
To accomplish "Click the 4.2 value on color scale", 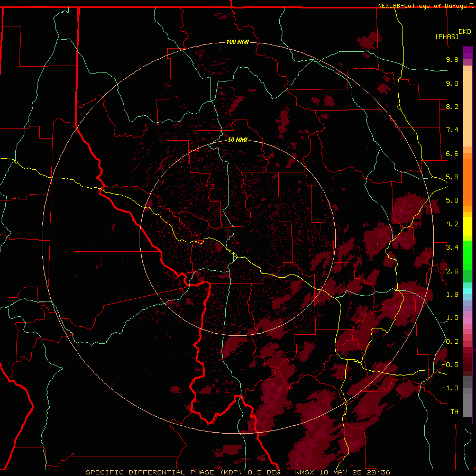I will point(452,224).
